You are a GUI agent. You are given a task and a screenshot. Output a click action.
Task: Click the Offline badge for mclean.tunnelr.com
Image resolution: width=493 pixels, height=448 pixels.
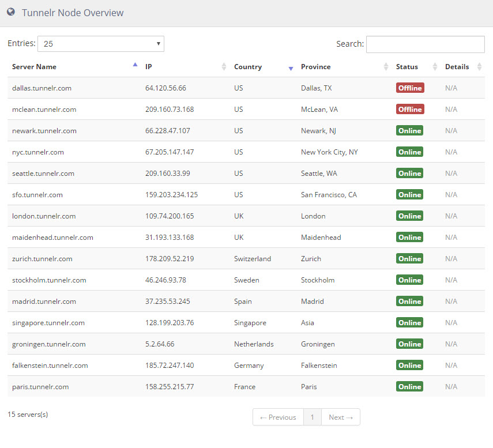click(x=410, y=110)
